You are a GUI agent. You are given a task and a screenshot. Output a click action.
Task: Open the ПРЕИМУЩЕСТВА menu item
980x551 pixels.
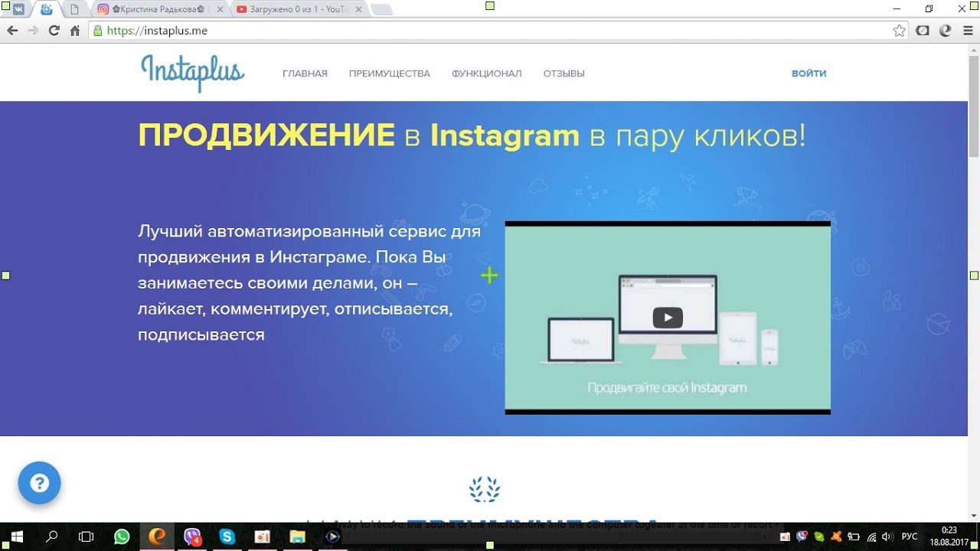click(x=390, y=73)
